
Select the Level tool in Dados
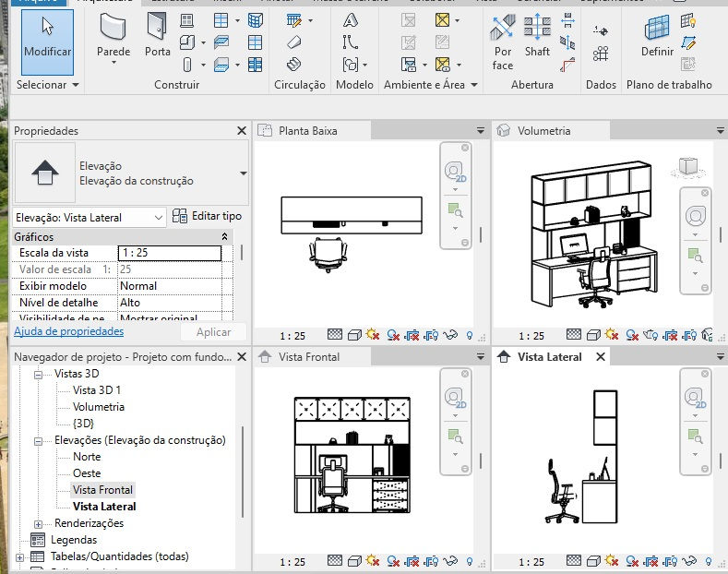(601, 31)
